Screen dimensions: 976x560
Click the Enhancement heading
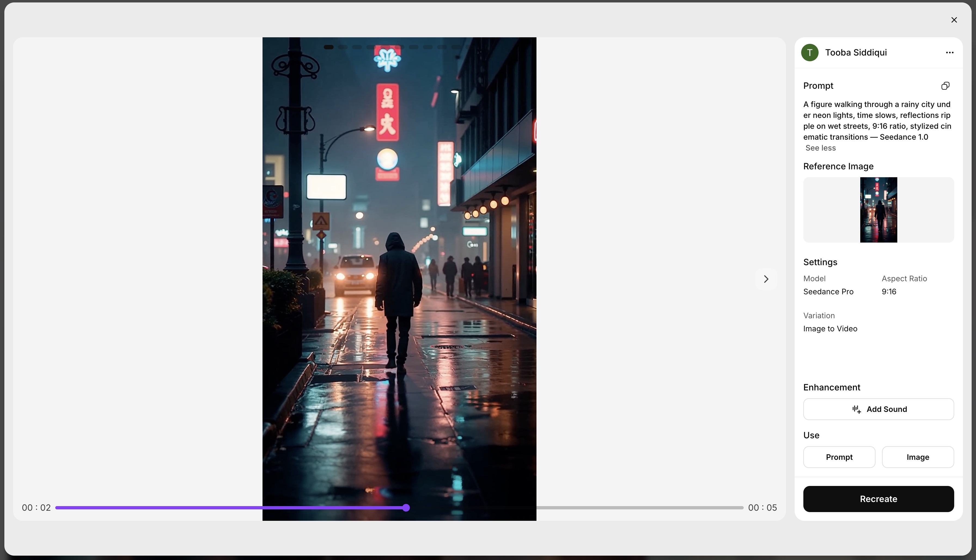pos(831,387)
